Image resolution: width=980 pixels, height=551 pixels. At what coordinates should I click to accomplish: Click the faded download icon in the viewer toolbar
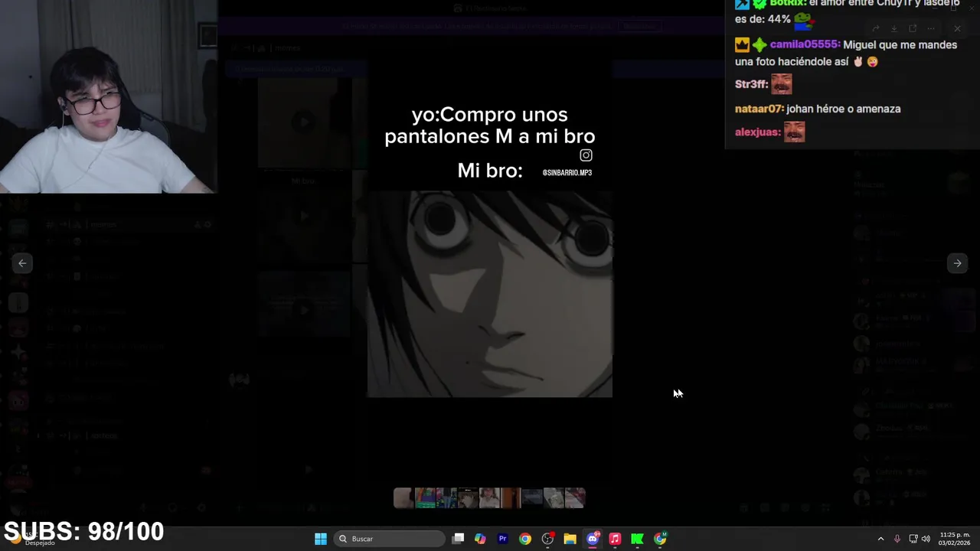893,28
